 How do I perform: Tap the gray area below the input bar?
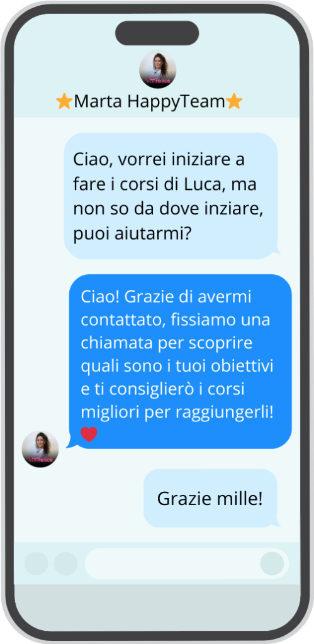(157, 606)
